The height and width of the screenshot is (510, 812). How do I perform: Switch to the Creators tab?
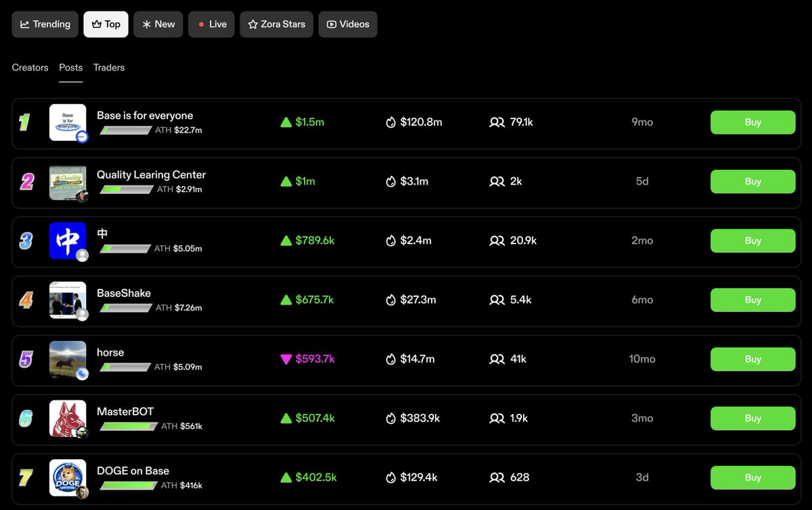[29, 68]
